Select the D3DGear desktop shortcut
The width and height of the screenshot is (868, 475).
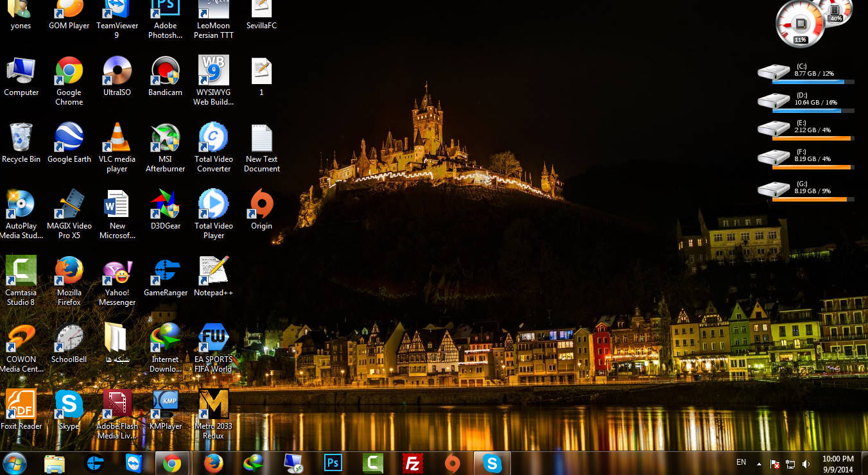click(165, 210)
